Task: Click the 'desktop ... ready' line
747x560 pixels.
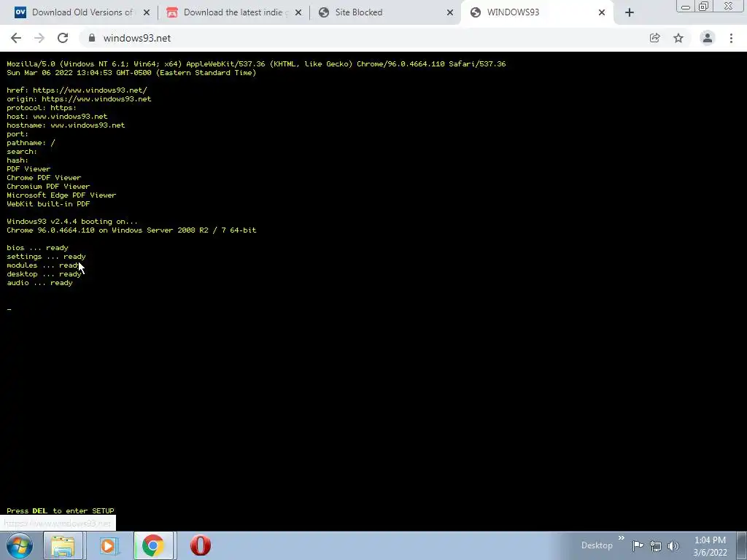Action: pyautogui.click(x=44, y=274)
